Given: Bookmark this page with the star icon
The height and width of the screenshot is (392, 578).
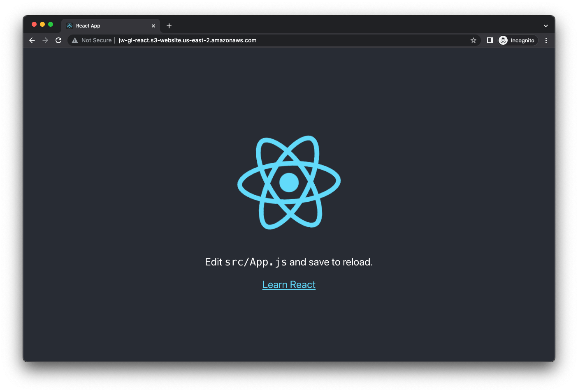Looking at the screenshot, I should coord(474,40).
